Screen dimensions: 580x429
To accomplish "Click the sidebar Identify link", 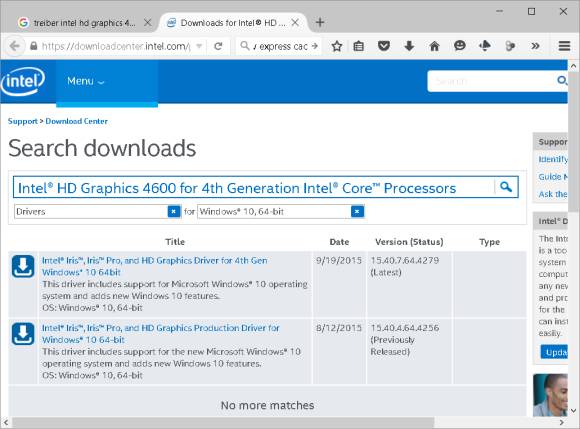I will 553,159.
